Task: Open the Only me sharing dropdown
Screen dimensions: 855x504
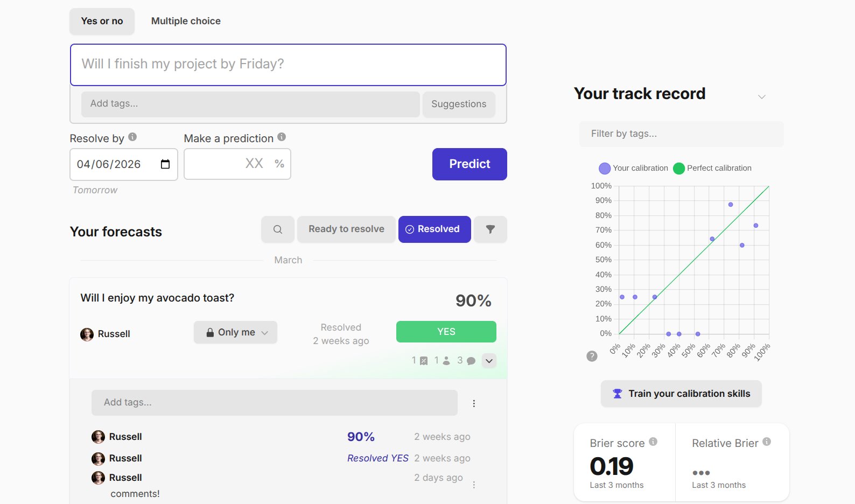Action: tap(236, 332)
